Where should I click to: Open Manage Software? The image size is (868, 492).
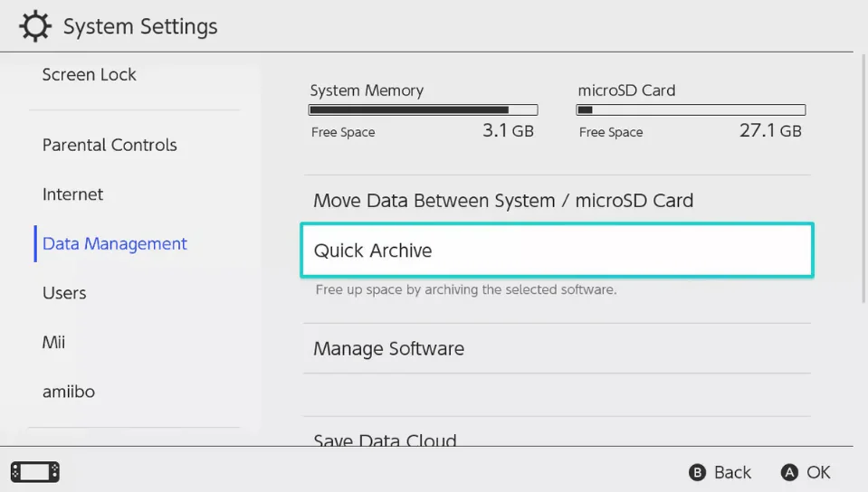tap(388, 349)
